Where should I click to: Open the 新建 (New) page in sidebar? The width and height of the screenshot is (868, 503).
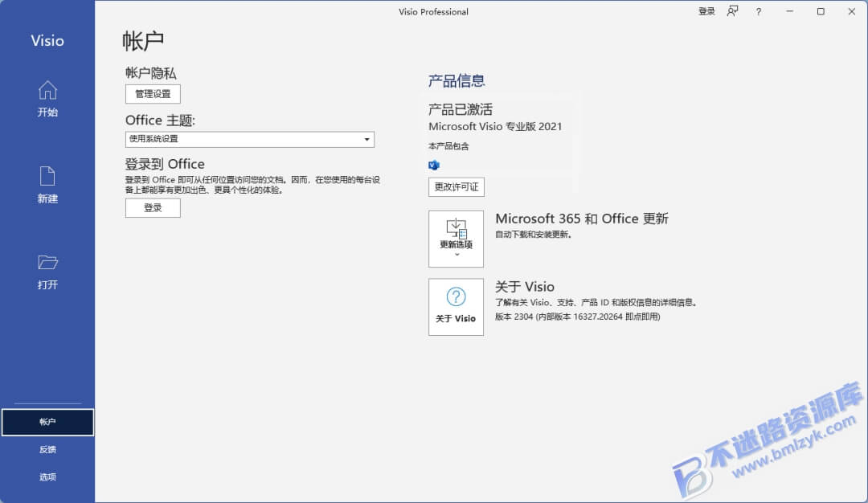[x=47, y=186]
